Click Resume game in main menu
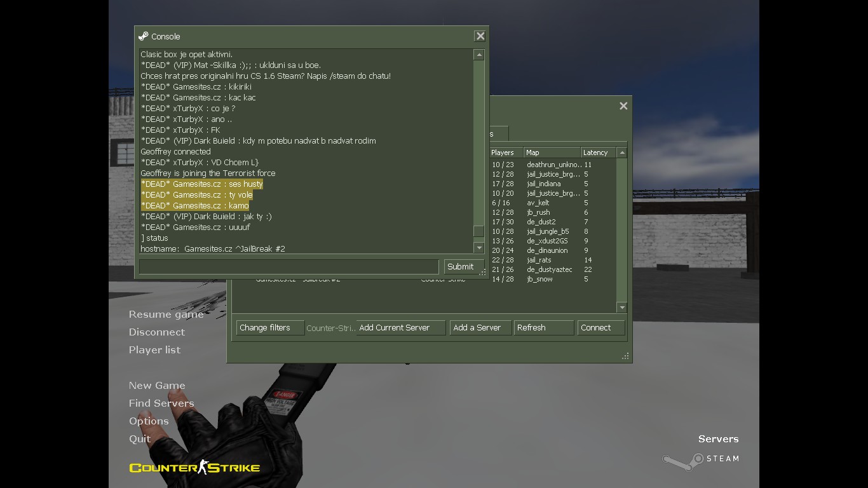Viewport: 868px width, 488px height. pyautogui.click(x=166, y=315)
